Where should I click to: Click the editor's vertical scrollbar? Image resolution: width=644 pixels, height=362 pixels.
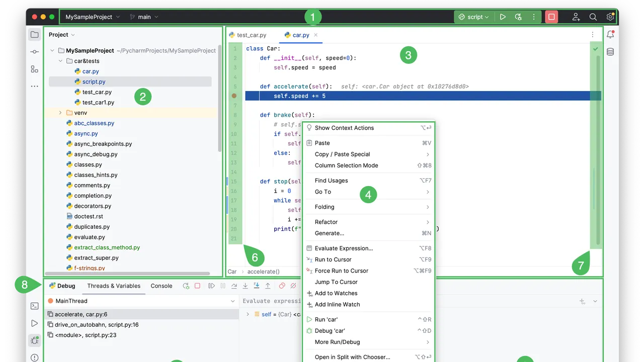(598, 151)
